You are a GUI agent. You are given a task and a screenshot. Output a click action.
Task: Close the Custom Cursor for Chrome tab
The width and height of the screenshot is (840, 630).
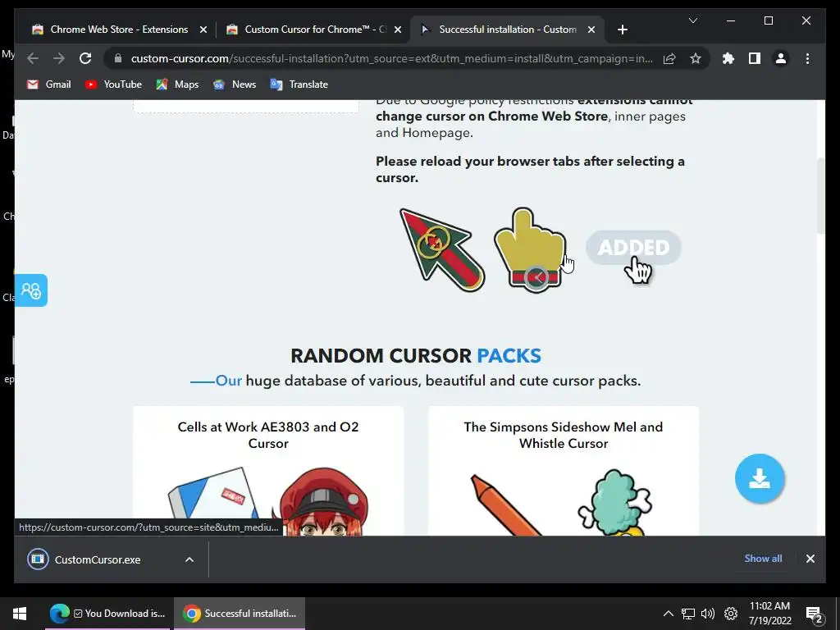[x=398, y=30]
